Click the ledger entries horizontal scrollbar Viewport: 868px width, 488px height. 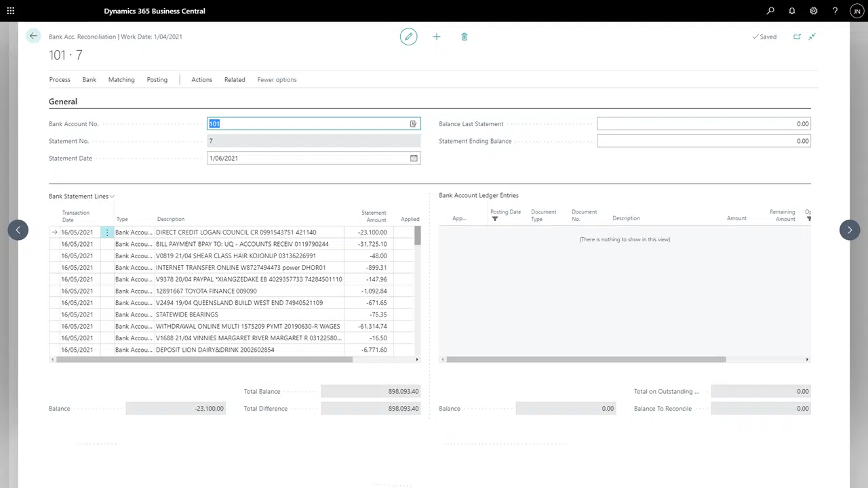586,359
